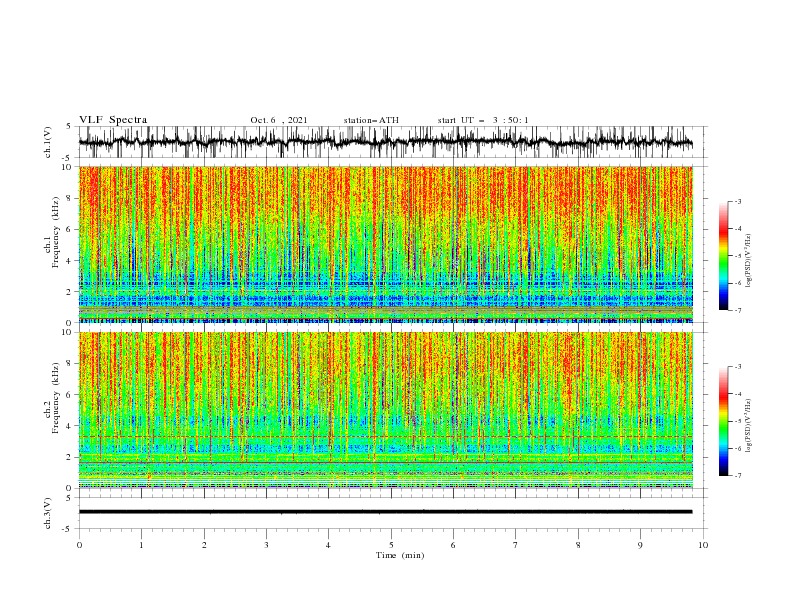This screenshot has height=612, width=792.
Task: Click the time axis tick label '8'
Action: click(578, 545)
